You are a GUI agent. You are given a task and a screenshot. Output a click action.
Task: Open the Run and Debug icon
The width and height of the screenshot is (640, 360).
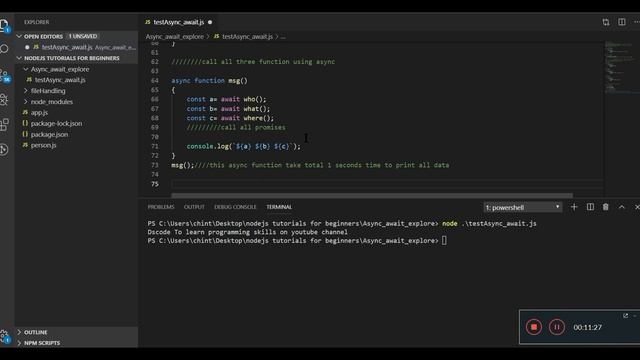tap(4, 100)
